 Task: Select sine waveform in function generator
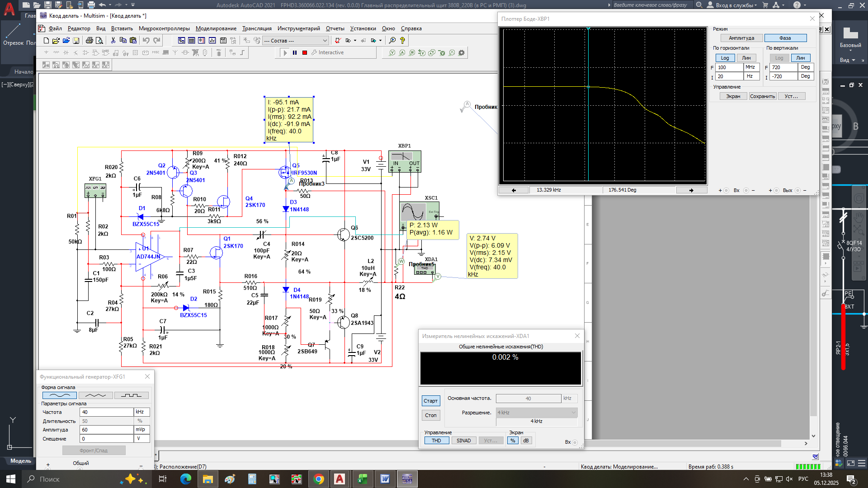(60, 396)
